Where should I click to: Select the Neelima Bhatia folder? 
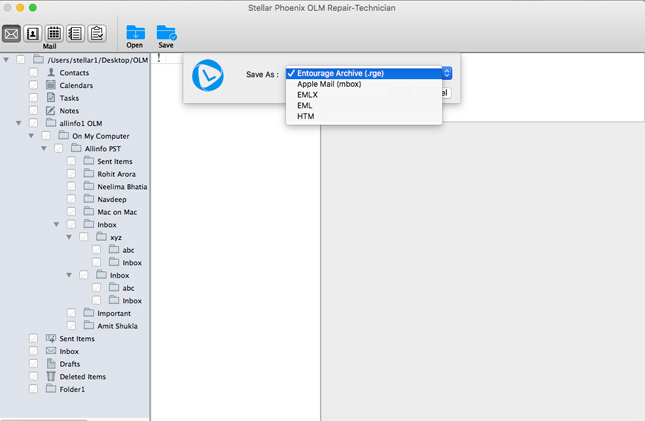point(122,187)
